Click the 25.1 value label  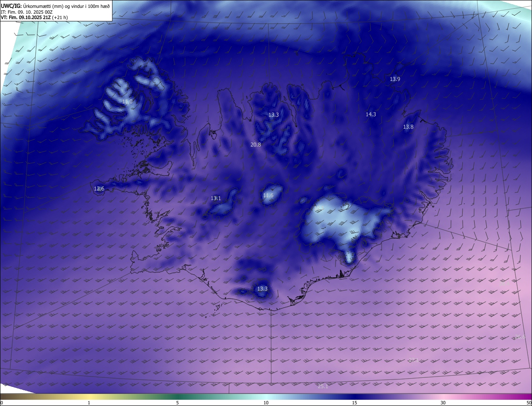point(323,386)
